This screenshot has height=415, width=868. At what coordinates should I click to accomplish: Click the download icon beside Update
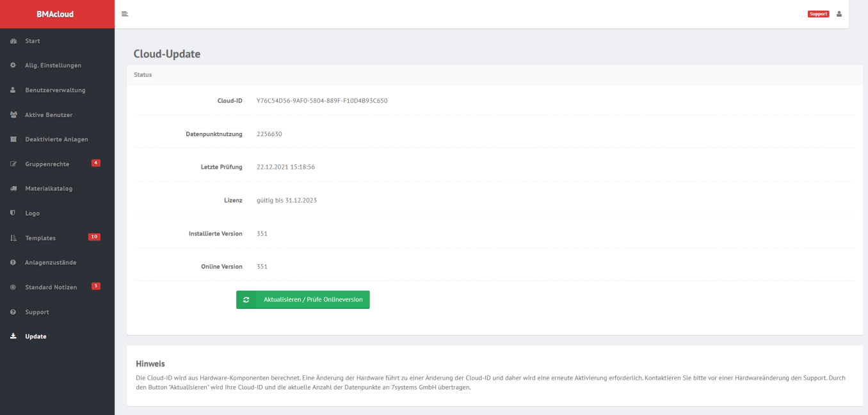[13, 336]
